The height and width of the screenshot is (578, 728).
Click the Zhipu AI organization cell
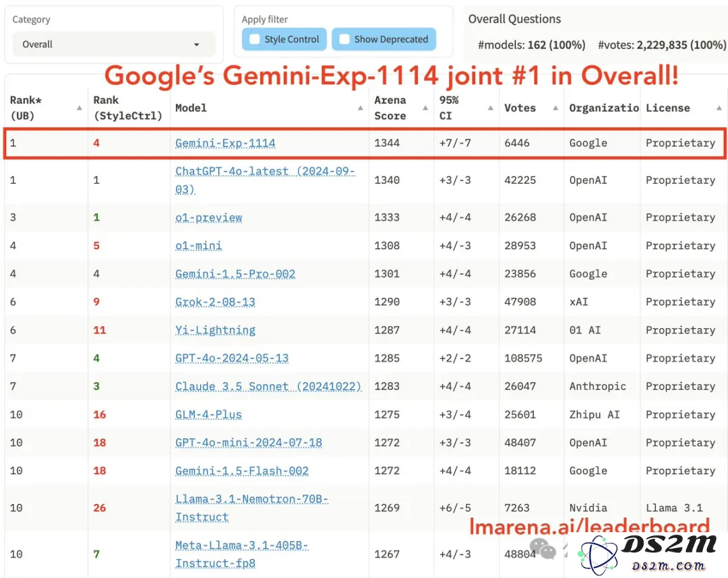tap(595, 415)
